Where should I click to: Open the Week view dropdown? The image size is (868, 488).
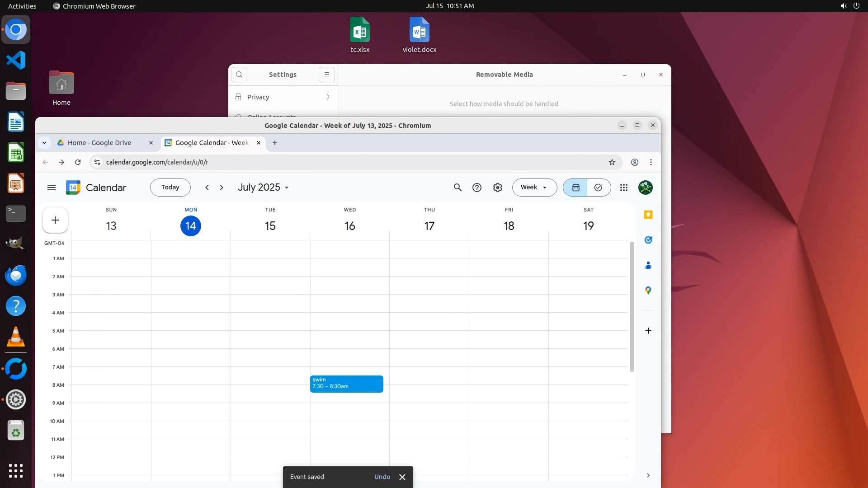point(534,188)
